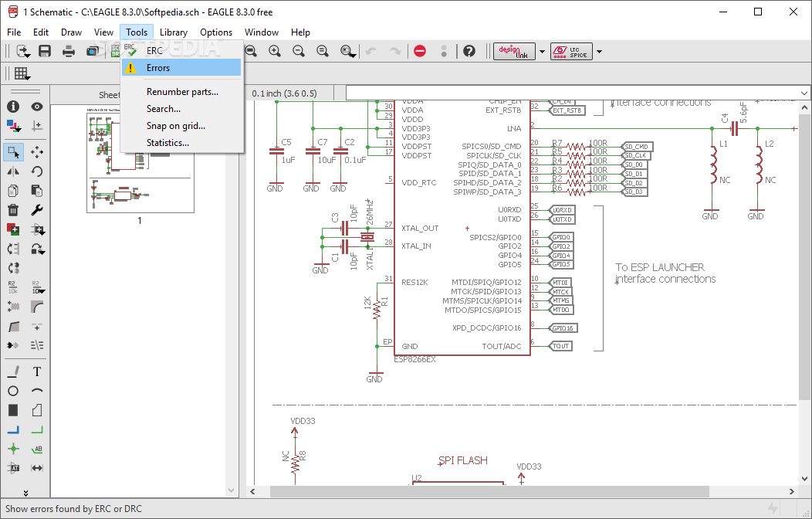This screenshot has width=812, height=519.
Task: Open the File menu
Action: pyautogui.click(x=14, y=32)
